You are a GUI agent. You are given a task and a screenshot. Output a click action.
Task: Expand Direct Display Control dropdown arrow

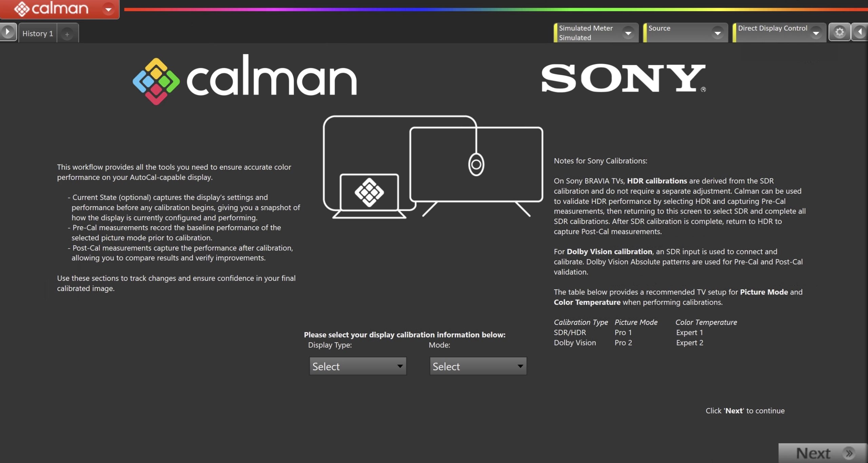click(x=816, y=33)
